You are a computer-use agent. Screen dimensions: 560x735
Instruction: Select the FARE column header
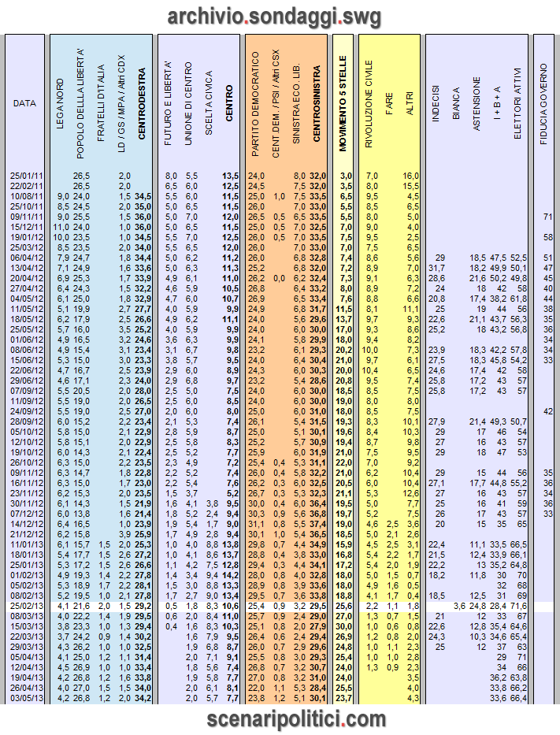pyautogui.click(x=389, y=104)
